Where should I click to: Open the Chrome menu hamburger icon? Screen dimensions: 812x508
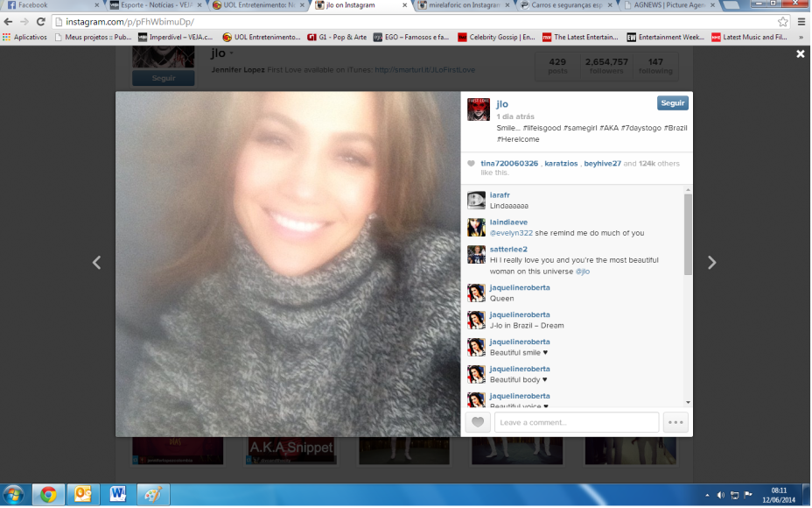coord(801,22)
